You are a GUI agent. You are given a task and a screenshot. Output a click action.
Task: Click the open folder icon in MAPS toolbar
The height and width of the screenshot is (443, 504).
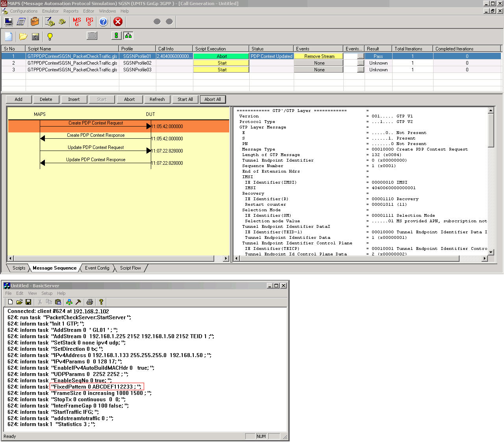pyautogui.click(x=23, y=37)
